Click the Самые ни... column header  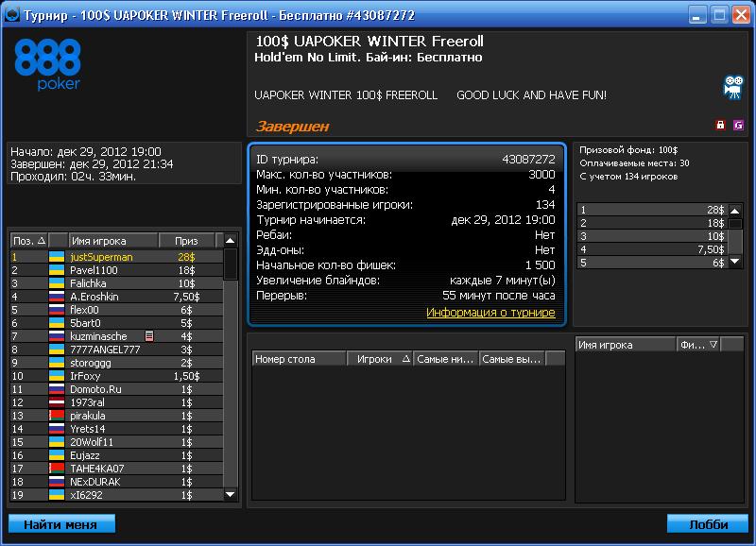(445, 359)
